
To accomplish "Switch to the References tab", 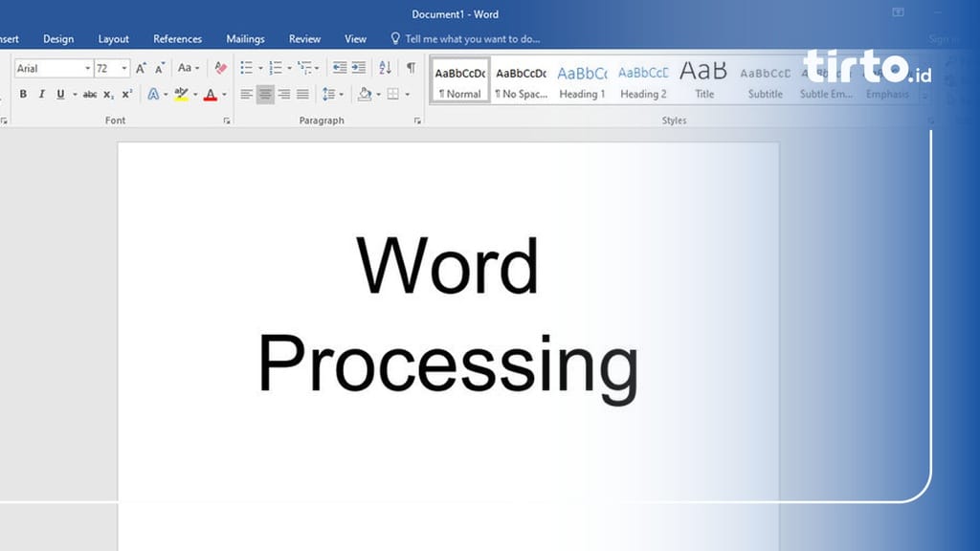I will tap(177, 39).
